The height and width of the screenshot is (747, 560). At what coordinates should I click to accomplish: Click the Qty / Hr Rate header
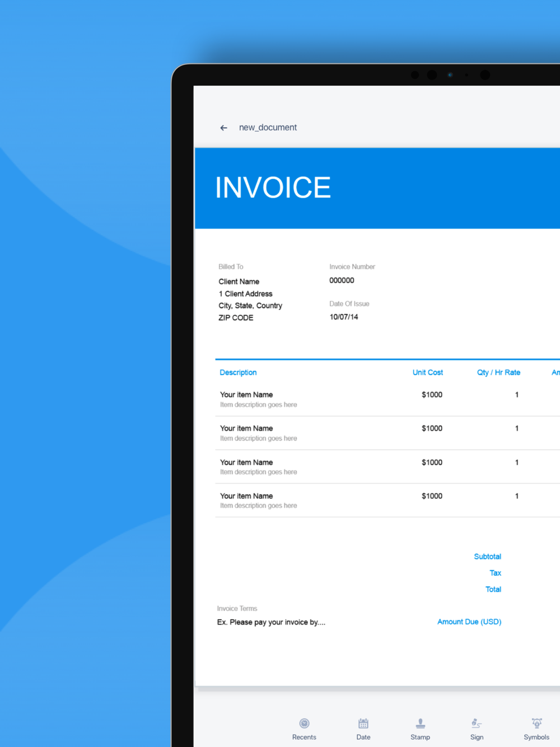point(498,372)
